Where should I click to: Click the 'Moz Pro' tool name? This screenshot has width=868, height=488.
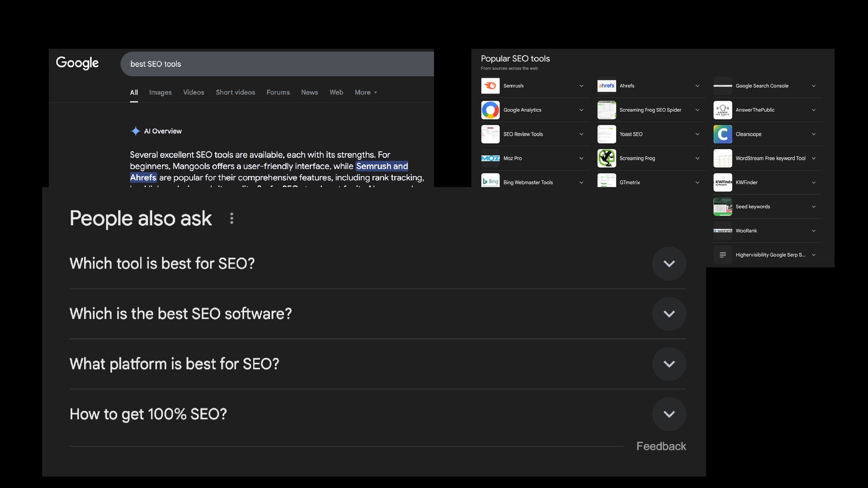click(512, 158)
